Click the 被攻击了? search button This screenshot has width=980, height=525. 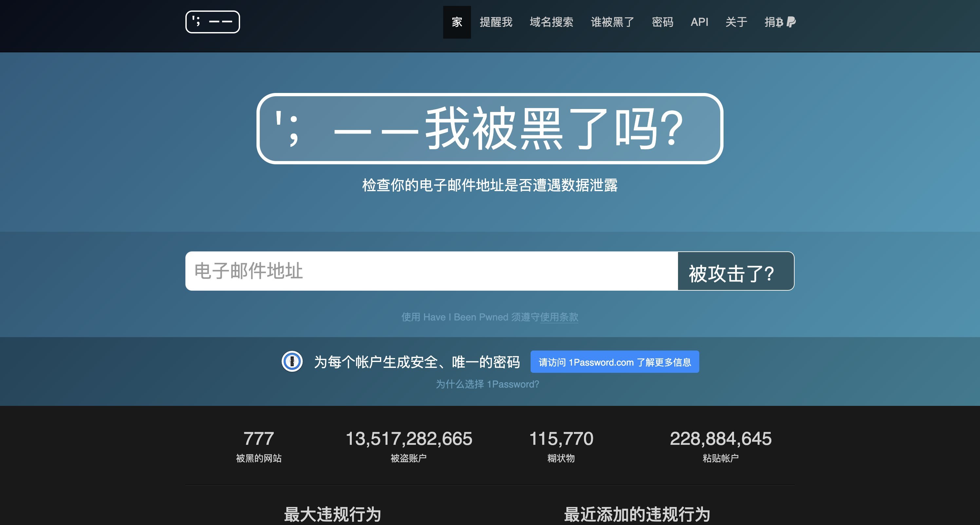tap(735, 271)
